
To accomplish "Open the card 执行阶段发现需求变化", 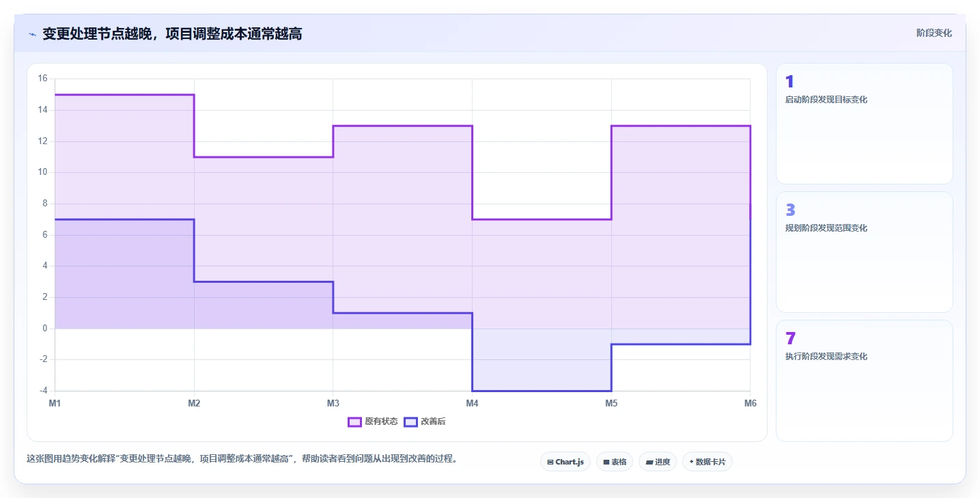I will click(x=864, y=381).
